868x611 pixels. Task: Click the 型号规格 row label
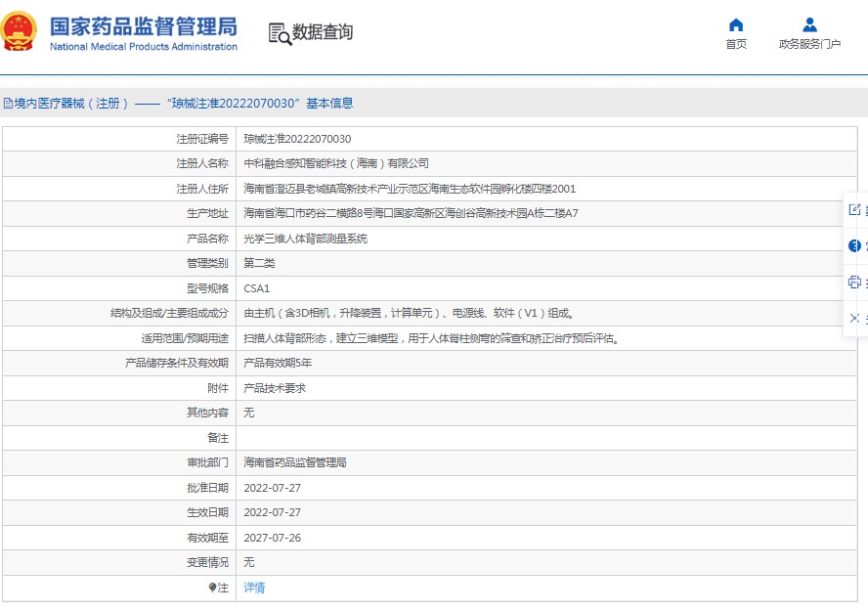coord(207,288)
